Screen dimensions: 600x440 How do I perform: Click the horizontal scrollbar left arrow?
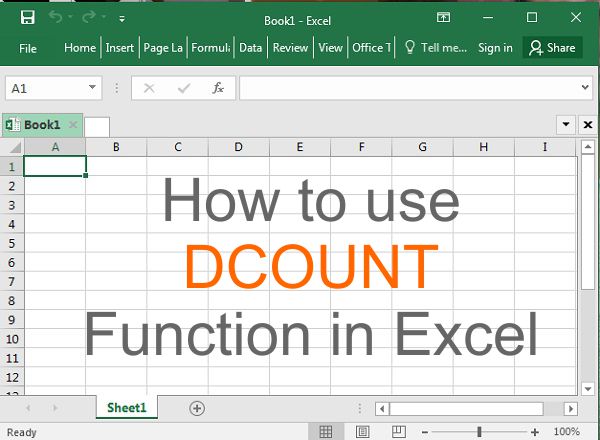382,409
